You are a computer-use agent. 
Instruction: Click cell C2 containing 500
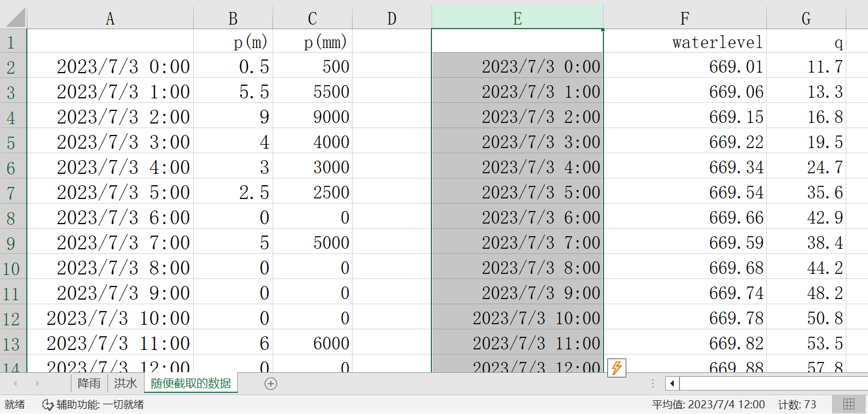pyautogui.click(x=313, y=66)
